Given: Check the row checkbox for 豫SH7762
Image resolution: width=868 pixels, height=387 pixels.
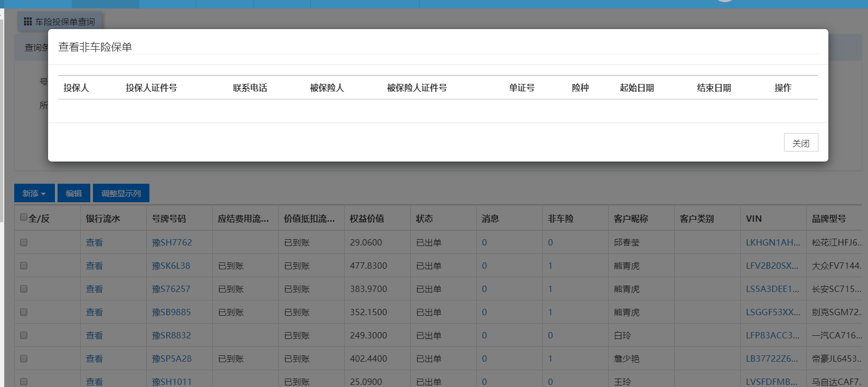Looking at the screenshot, I should [24, 242].
